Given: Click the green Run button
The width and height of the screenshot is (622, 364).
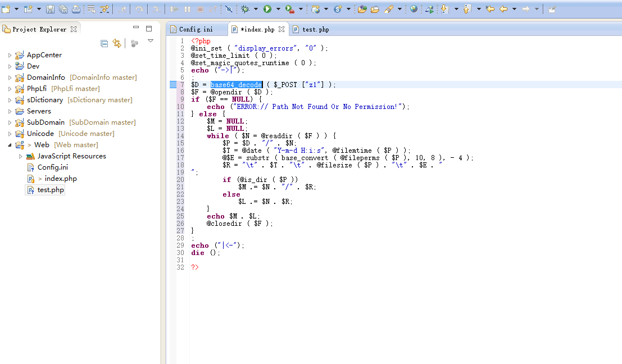Looking at the screenshot, I should point(267,9).
